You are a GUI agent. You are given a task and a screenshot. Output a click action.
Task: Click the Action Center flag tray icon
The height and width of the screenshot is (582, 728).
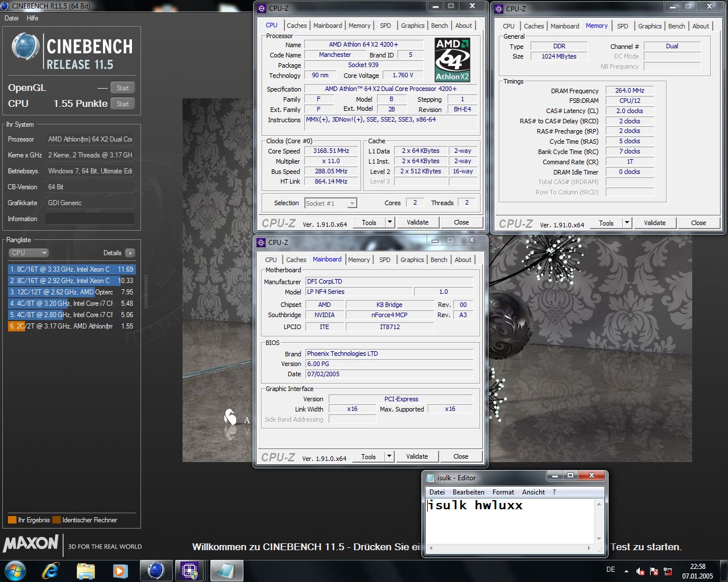click(x=654, y=571)
